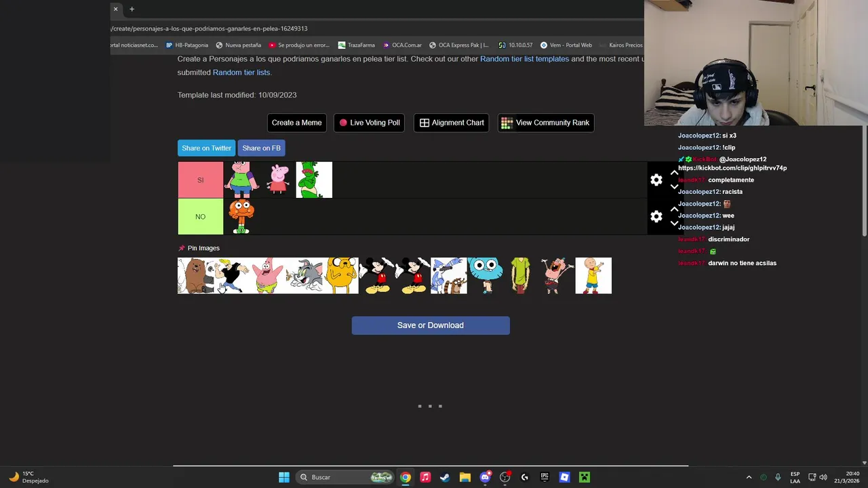Open Logitech G HUB from the taskbar

[524, 477]
